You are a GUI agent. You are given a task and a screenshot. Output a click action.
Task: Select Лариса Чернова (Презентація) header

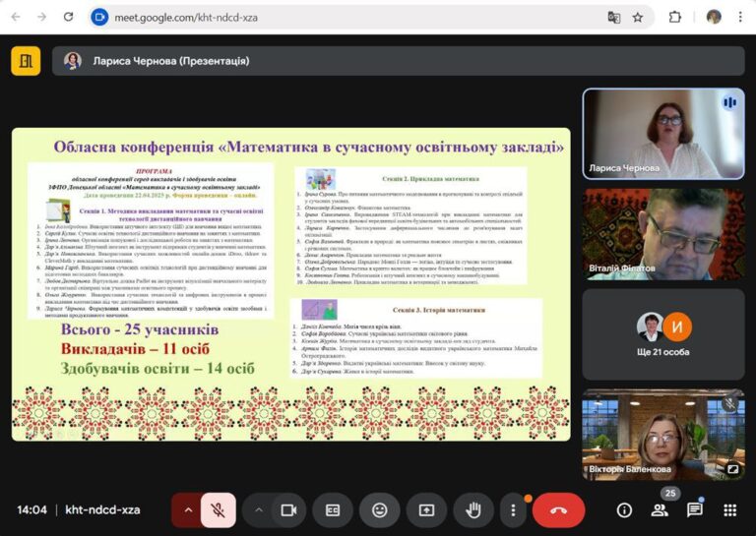coord(399,61)
